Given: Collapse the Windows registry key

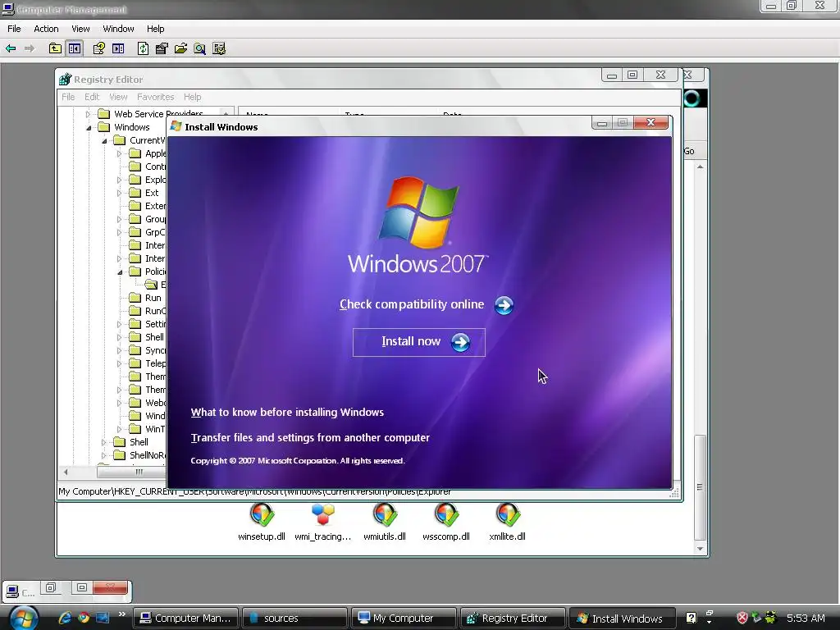Looking at the screenshot, I should click(89, 127).
